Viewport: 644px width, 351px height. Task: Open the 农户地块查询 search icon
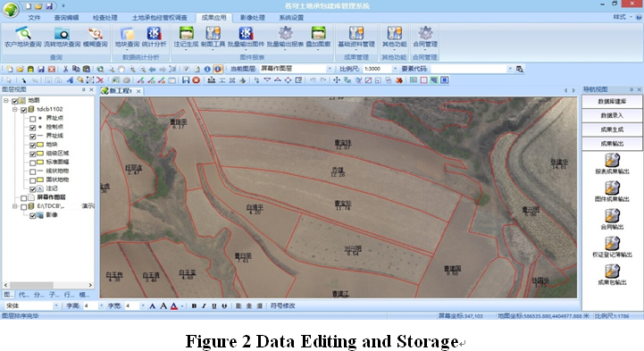click(x=23, y=33)
